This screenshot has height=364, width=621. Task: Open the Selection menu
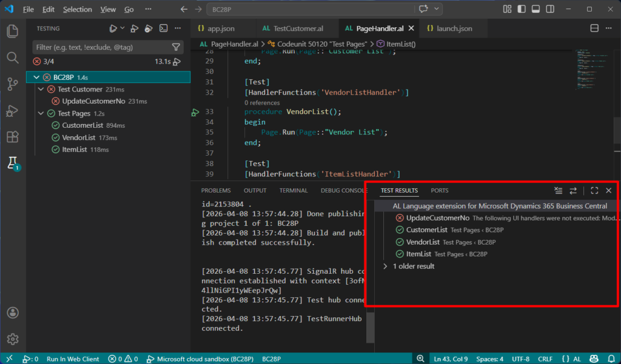click(x=77, y=10)
